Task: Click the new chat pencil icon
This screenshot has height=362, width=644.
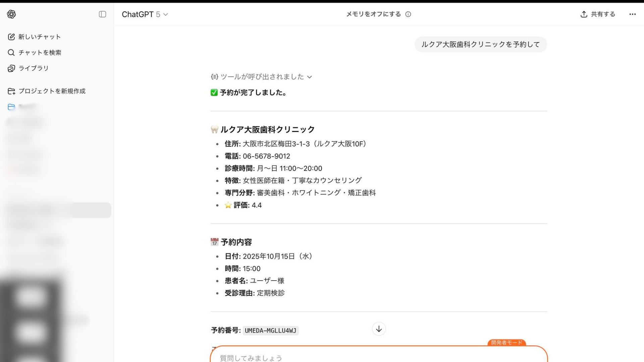Action: coord(11,37)
